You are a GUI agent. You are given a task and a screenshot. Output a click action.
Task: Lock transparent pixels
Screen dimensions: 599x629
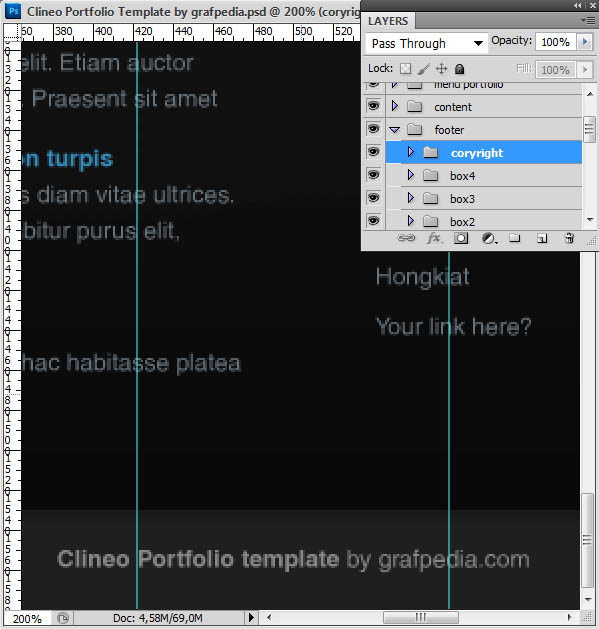click(405, 69)
